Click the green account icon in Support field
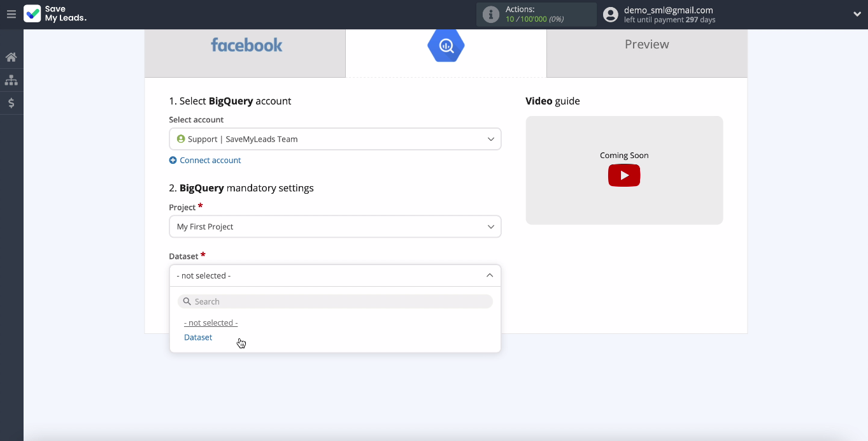The width and height of the screenshot is (868, 441). coord(181,139)
